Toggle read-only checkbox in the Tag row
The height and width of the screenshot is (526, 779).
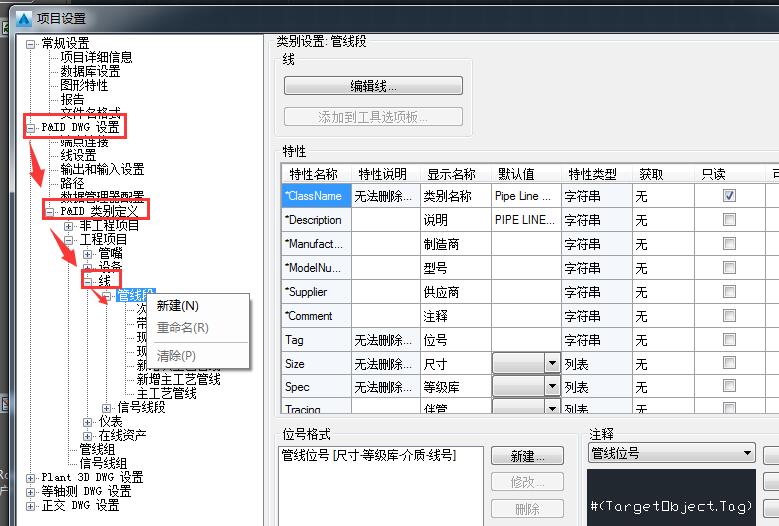[x=729, y=340]
